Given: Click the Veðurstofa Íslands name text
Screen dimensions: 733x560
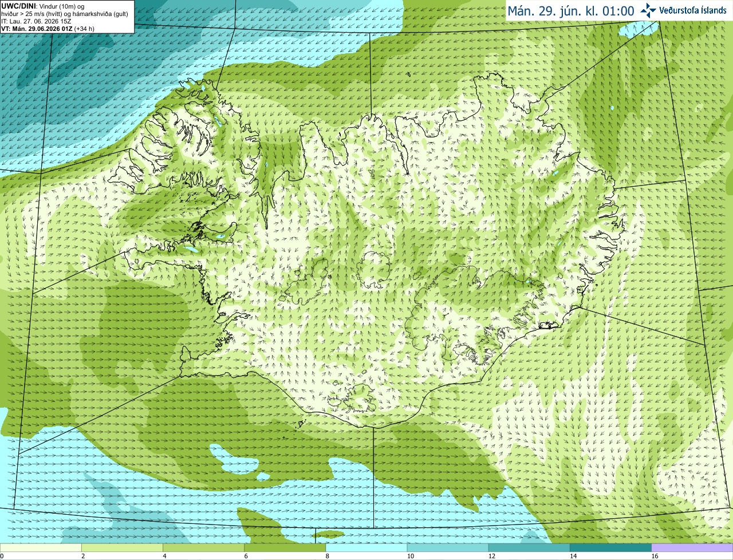Looking at the screenshot, I should pyautogui.click(x=693, y=10).
